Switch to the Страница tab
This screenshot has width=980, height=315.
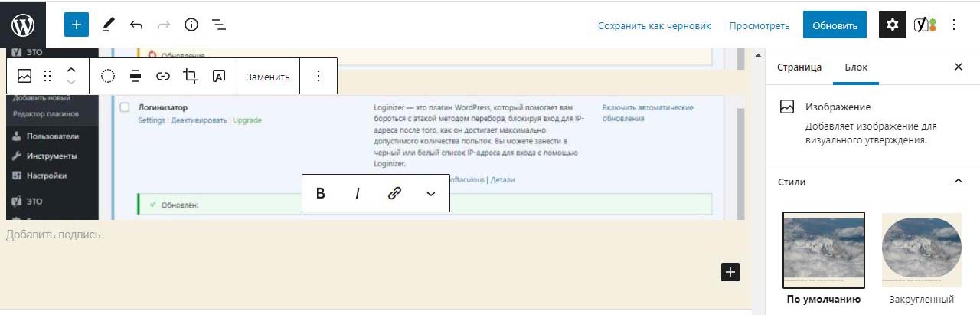pyautogui.click(x=799, y=67)
